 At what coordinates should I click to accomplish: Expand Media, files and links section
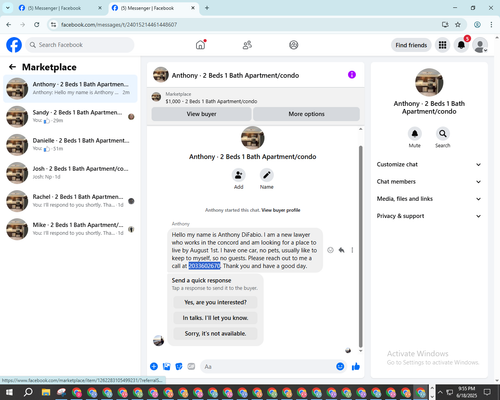tap(429, 199)
